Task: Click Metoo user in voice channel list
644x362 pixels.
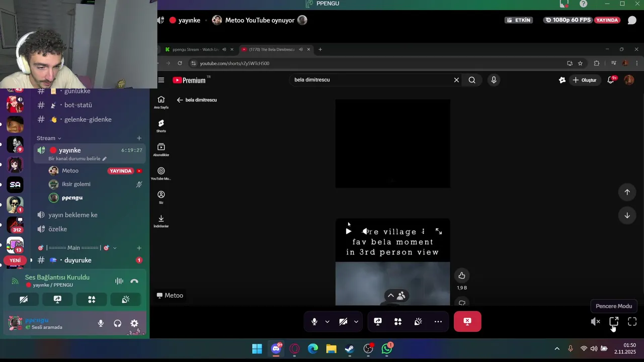Action: (70, 170)
